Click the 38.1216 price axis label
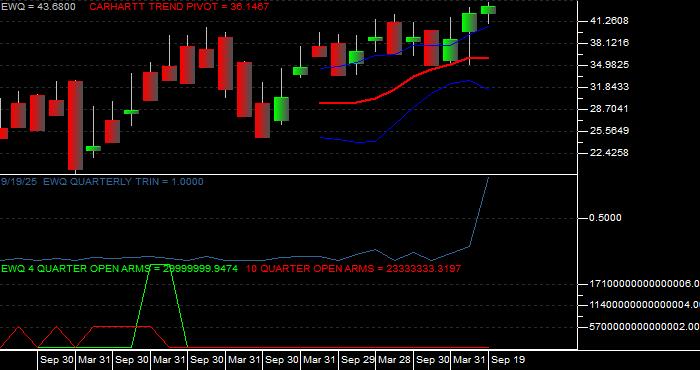 (598, 43)
